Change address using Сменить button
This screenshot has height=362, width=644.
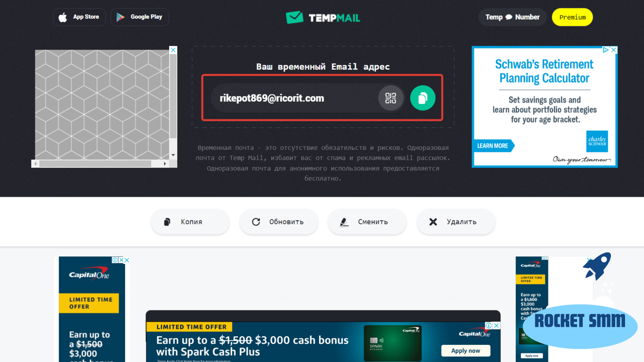pyautogui.click(x=367, y=221)
